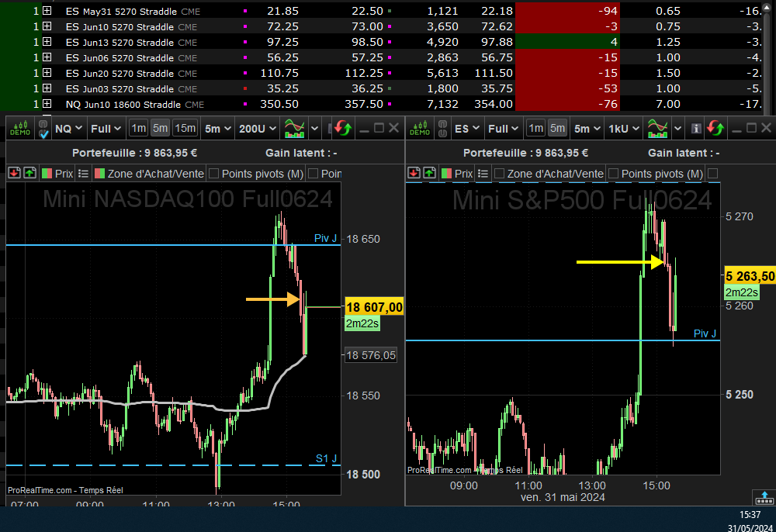
Task: Click the 5 263,50 price label on ES axis
Action: (x=750, y=276)
